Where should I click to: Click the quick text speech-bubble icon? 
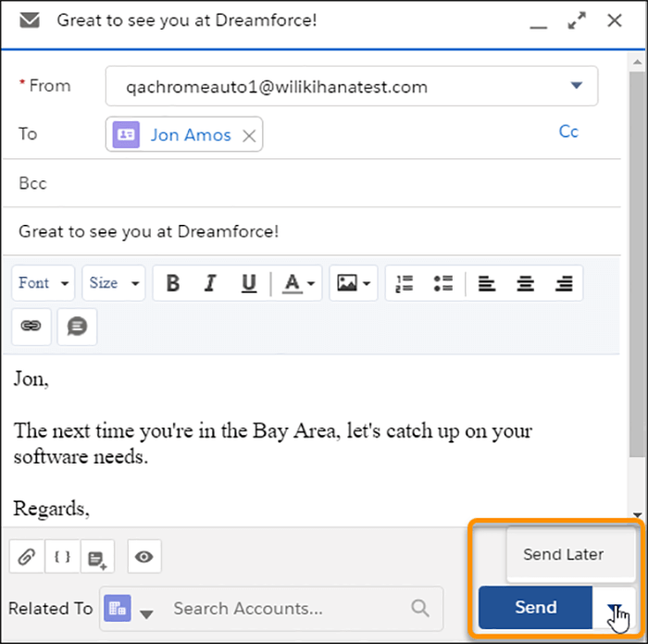[77, 327]
